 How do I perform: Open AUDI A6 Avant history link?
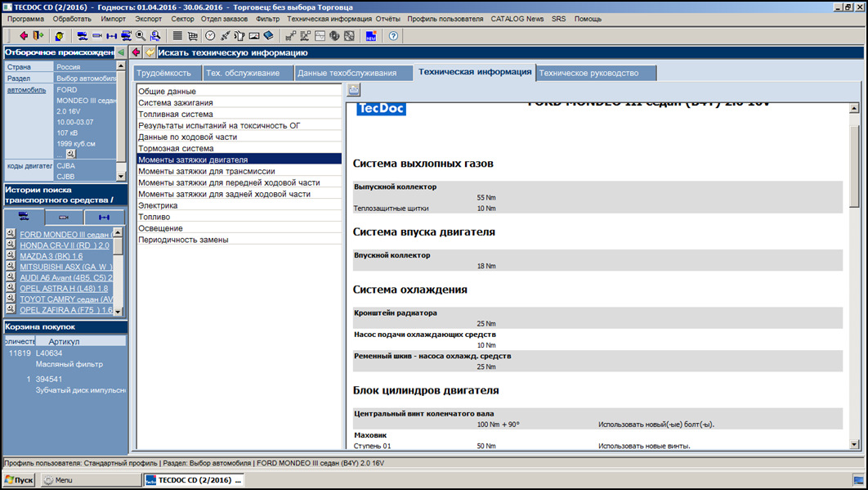pyautogui.click(x=66, y=277)
